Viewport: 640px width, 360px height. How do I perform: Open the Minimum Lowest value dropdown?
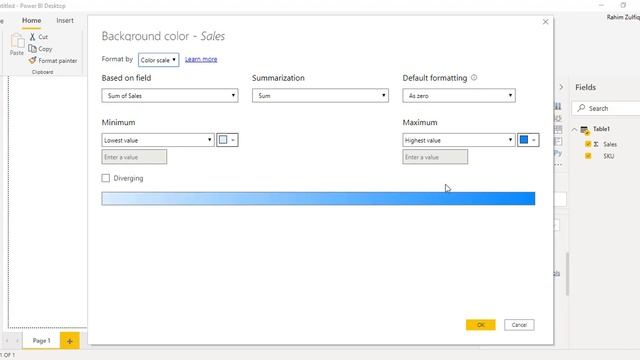pyautogui.click(x=158, y=140)
